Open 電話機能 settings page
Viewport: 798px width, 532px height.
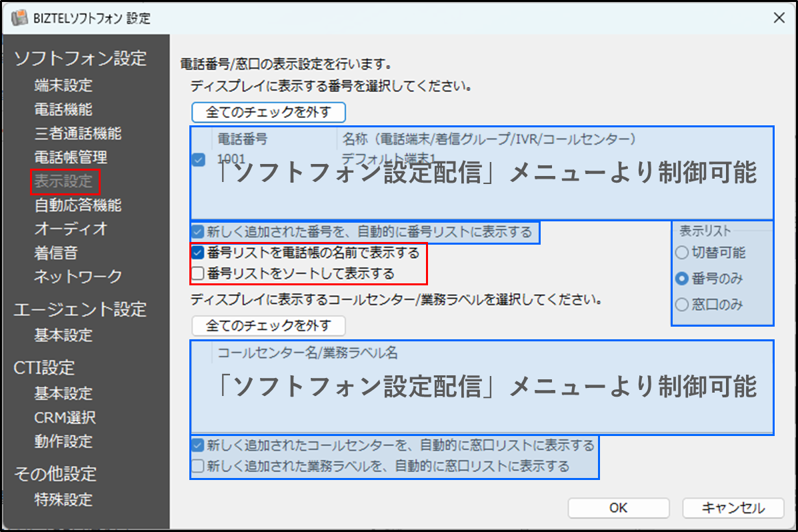pyautogui.click(x=63, y=109)
